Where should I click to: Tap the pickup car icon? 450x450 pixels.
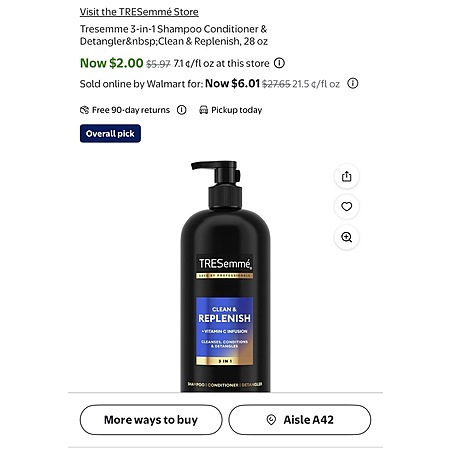(x=203, y=110)
